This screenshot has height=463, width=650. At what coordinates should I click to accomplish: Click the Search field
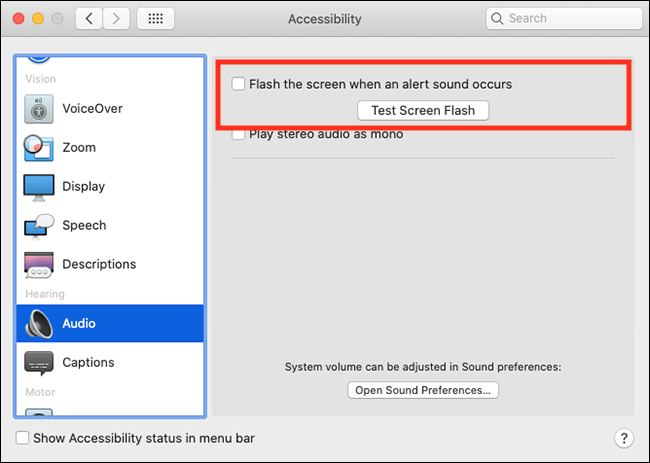[x=564, y=19]
